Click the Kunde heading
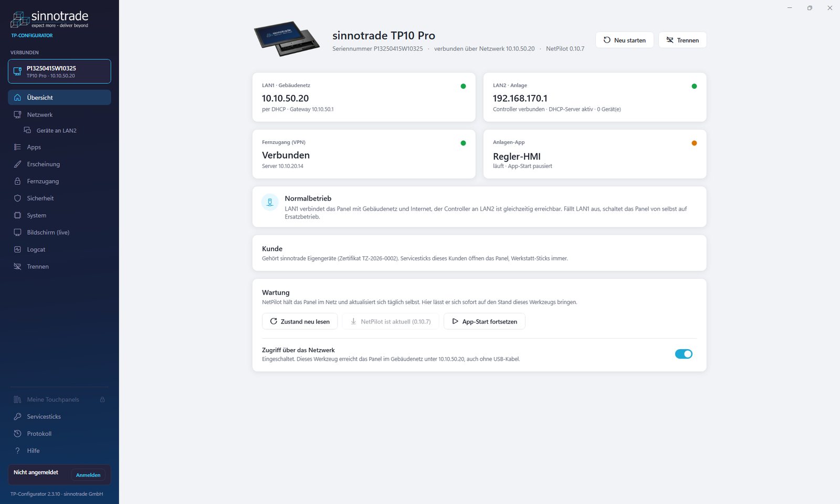 (272, 249)
